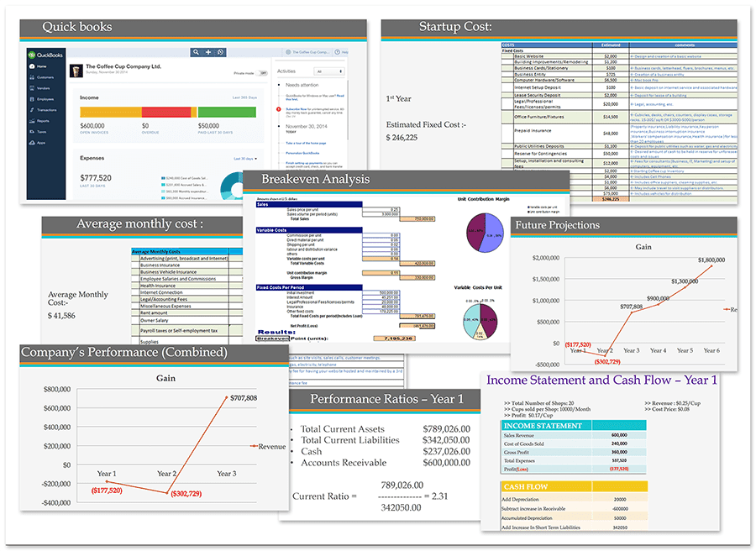Image resolution: width=756 pixels, height=551 pixels.
Task: Click the Read this first link
Action: pyautogui.click(x=340, y=95)
